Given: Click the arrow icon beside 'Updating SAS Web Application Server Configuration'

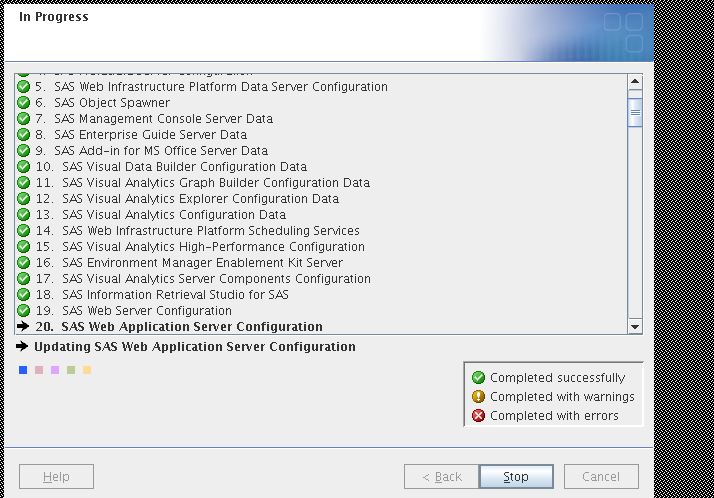Looking at the screenshot, I should 24,347.
